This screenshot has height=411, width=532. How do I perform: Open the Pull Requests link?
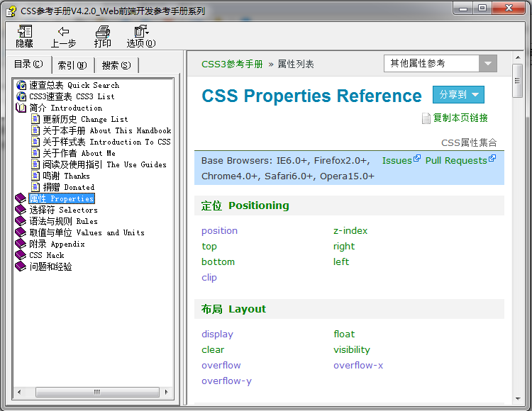pyautogui.click(x=456, y=160)
